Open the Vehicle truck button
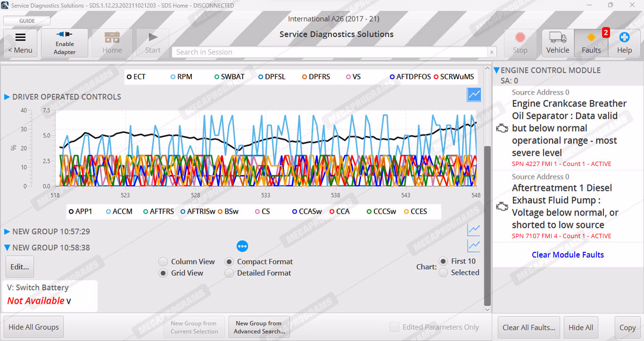 point(558,43)
